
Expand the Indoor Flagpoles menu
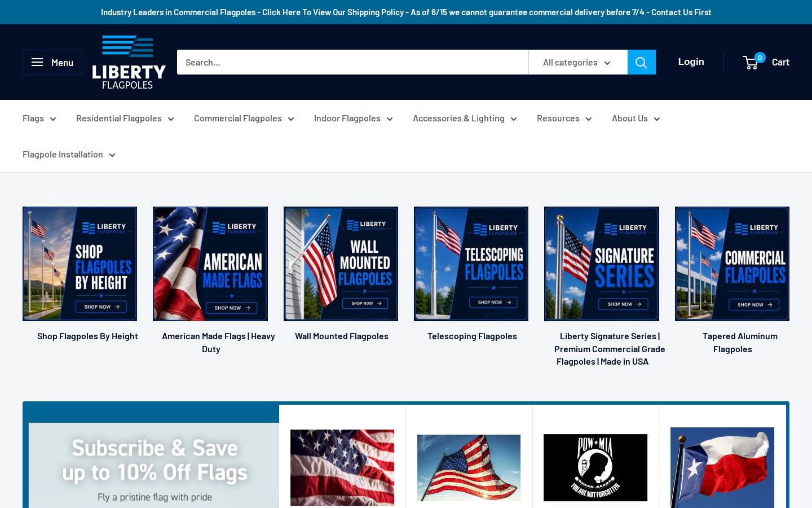(354, 119)
